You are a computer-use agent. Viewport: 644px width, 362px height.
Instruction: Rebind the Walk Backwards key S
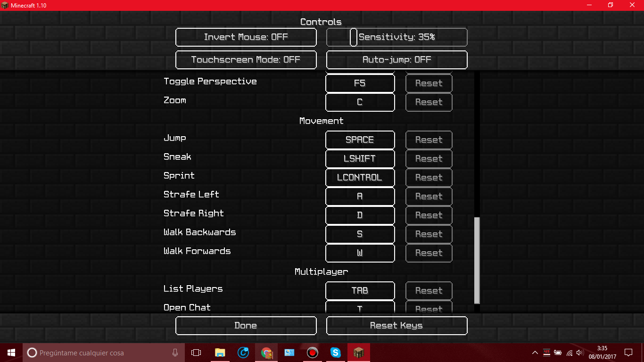pos(360,234)
